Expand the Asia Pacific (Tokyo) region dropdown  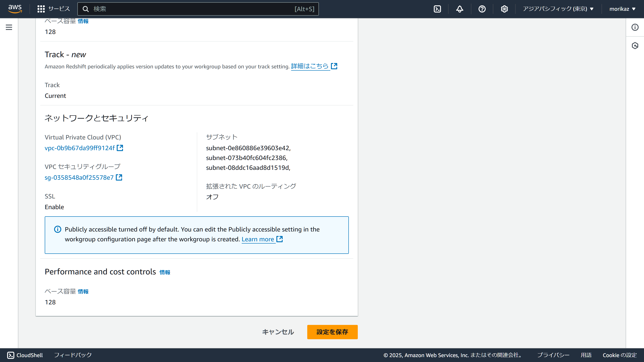(x=558, y=9)
